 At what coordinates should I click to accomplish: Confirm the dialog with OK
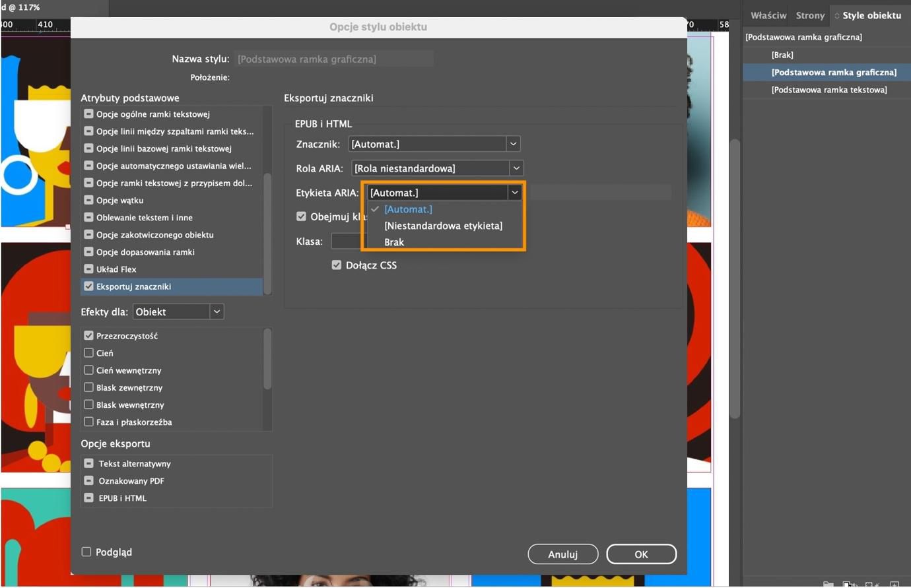[x=641, y=554]
